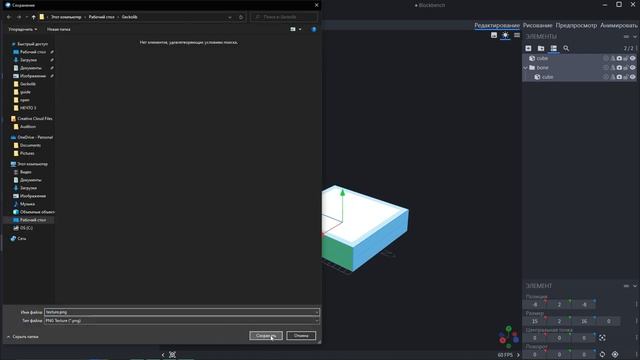Viewport: 640px width, 360px height.
Task: Open the Упорядочить dropdown
Action: pyautogui.click(x=23, y=29)
